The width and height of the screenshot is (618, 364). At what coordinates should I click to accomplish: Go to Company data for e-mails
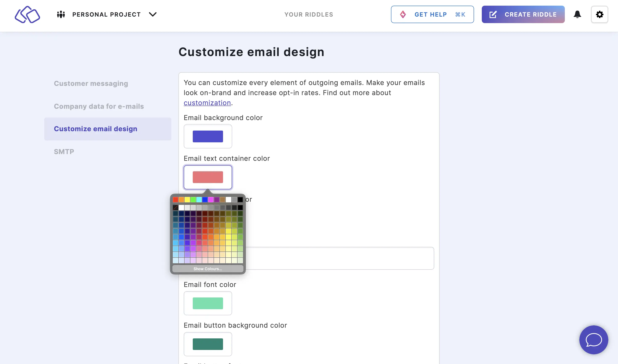point(99,106)
